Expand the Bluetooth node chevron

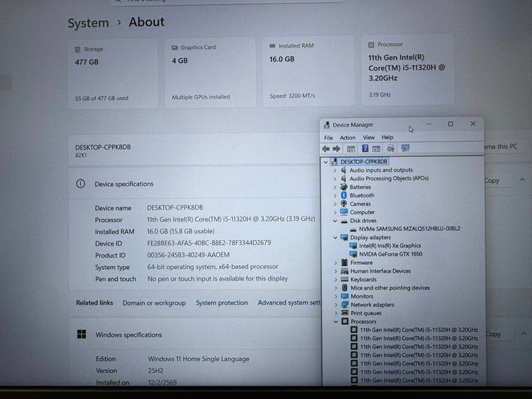pyautogui.click(x=335, y=195)
